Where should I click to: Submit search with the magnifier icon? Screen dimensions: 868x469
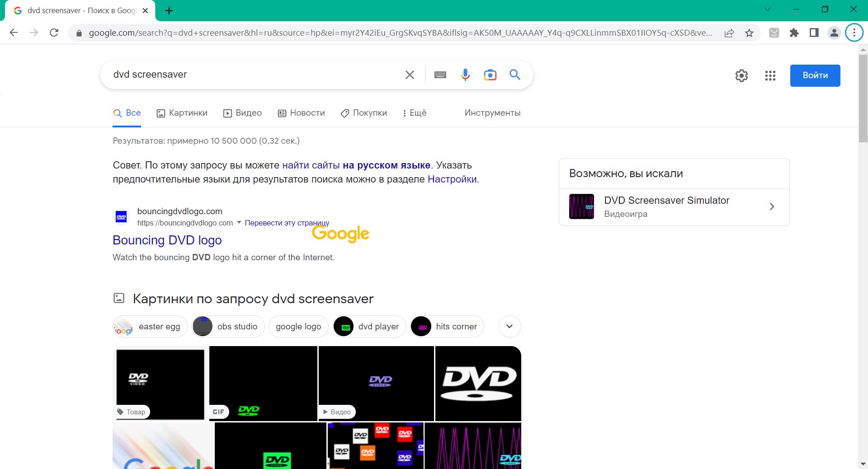[515, 75]
